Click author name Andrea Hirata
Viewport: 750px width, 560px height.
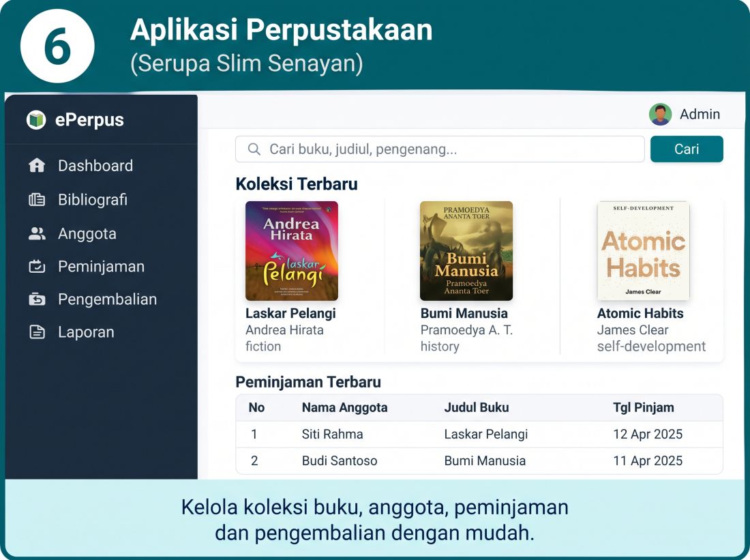[x=284, y=330]
